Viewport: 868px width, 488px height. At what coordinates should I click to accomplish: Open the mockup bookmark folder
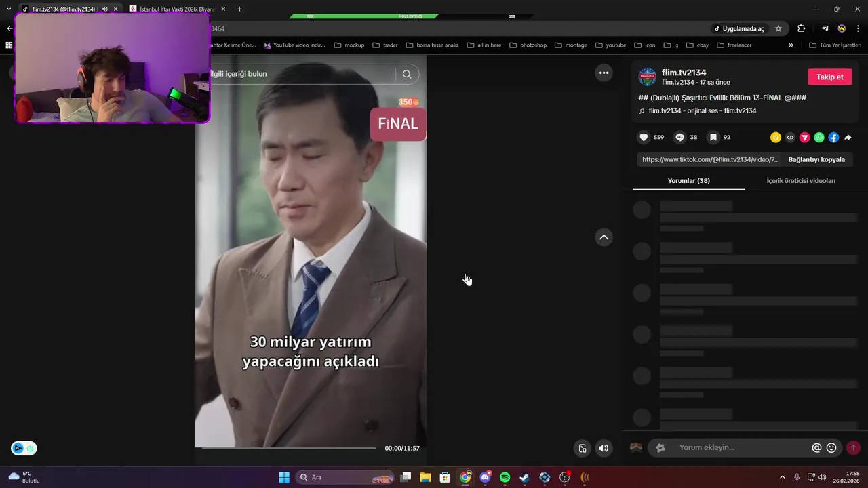[x=349, y=45]
